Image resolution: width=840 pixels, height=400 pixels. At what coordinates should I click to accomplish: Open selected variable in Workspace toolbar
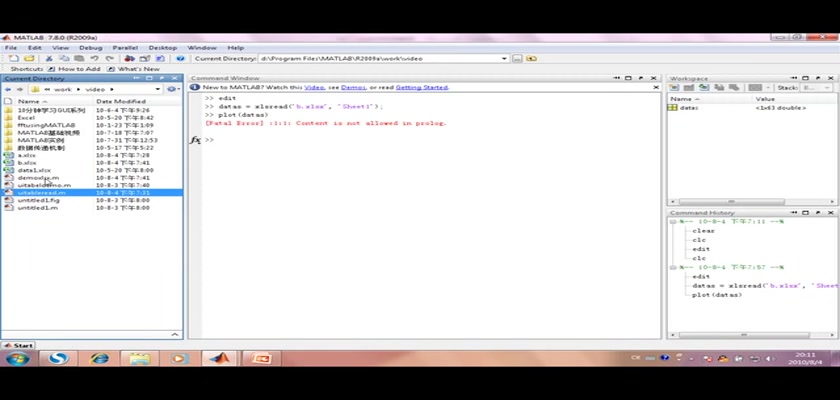pyautogui.click(x=689, y=87)
